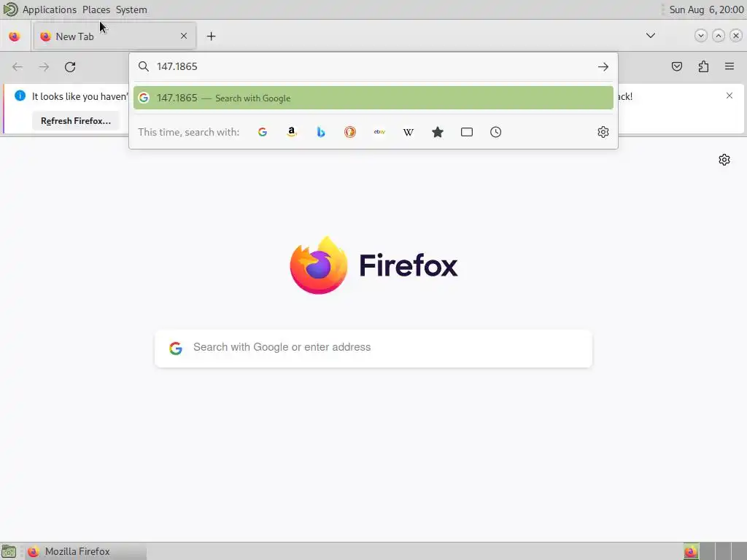This screenshot has width=747, height=560.
Task: Open the Places menu
Action: click(96, 9)
